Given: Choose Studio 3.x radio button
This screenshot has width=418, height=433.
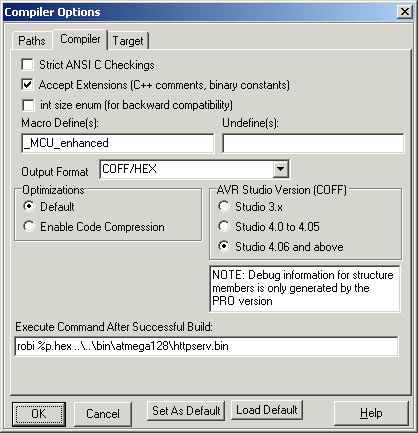Looking at the screenshot, I should point(224,206).
